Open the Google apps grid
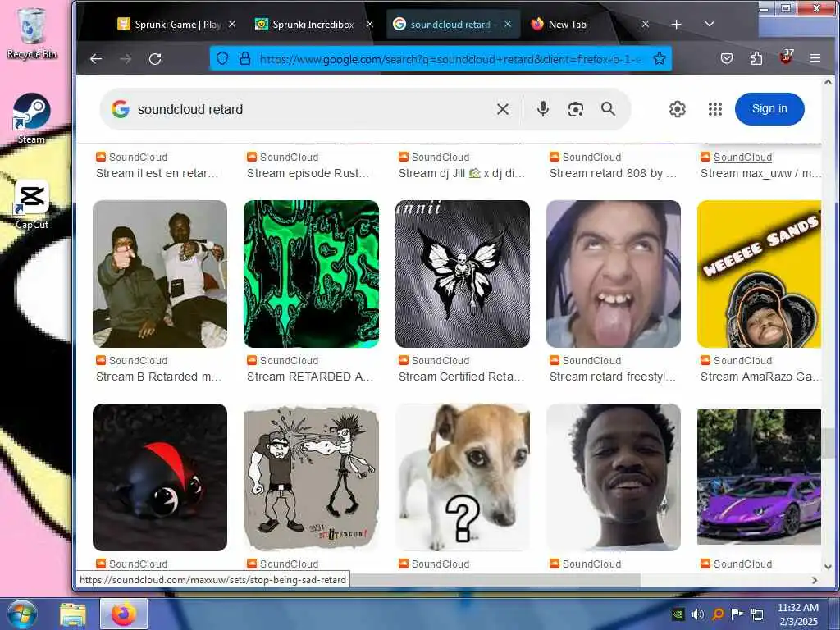The width and height of the screenshot is (840, 630). 715,109
